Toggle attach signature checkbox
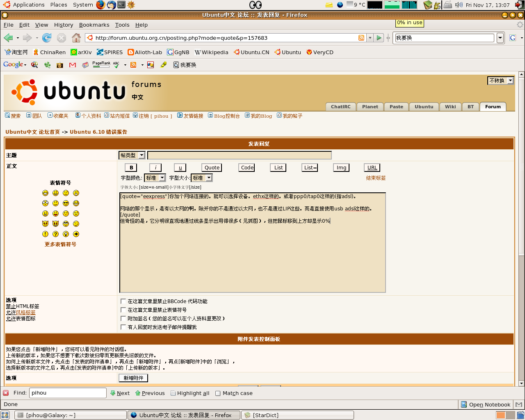 [x=123, y=318]
